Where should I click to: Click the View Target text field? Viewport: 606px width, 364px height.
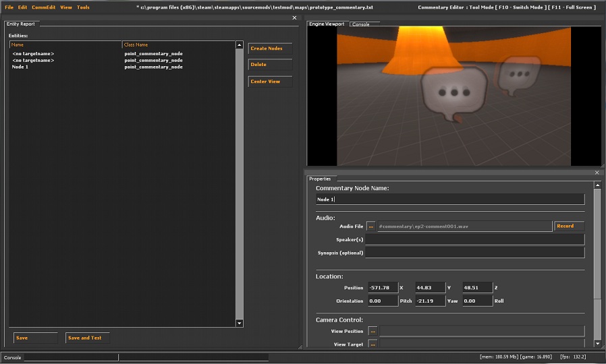482,343
